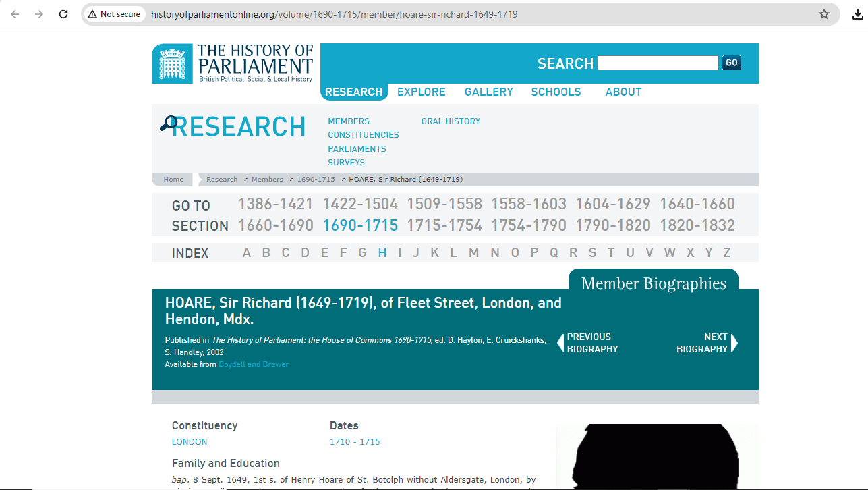Click the Family and Education heading
Screen dimensions: 868x490
coord(226,463)
